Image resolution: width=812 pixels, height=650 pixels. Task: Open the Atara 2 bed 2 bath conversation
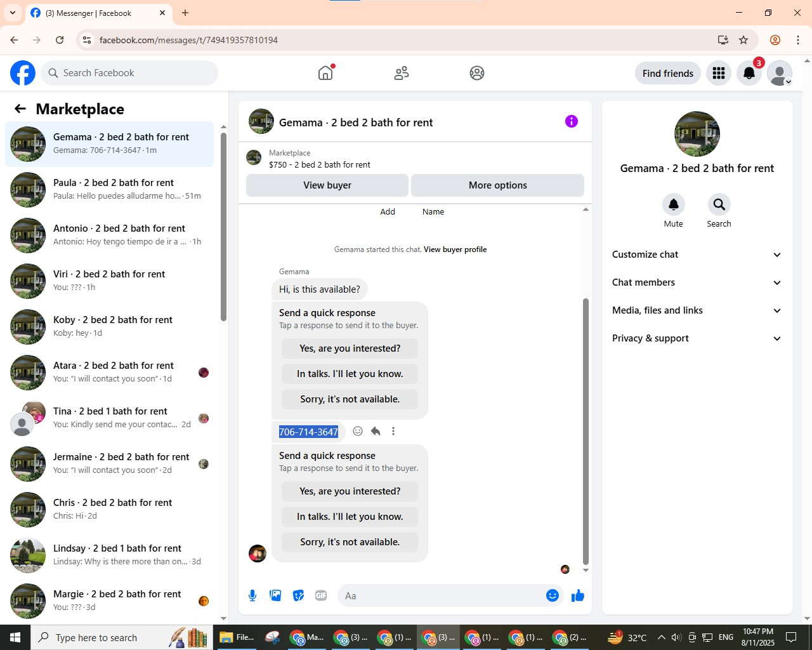110,372
